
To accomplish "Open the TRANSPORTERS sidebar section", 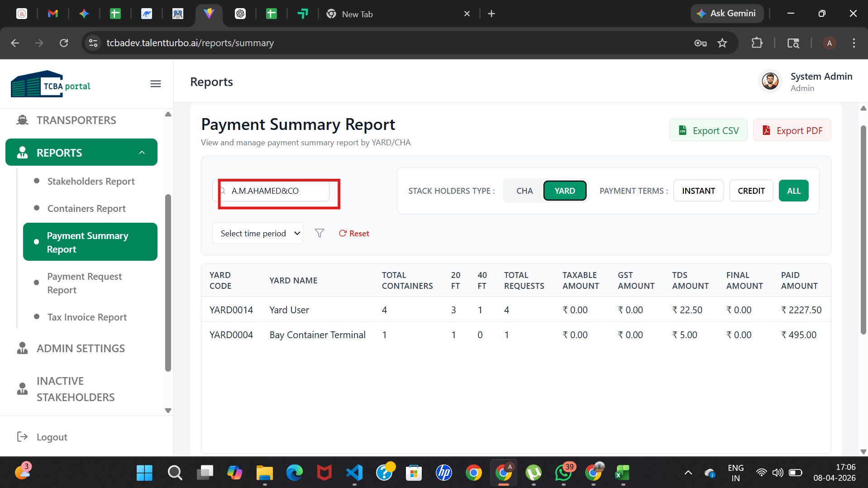I will [x=76, y=120].
